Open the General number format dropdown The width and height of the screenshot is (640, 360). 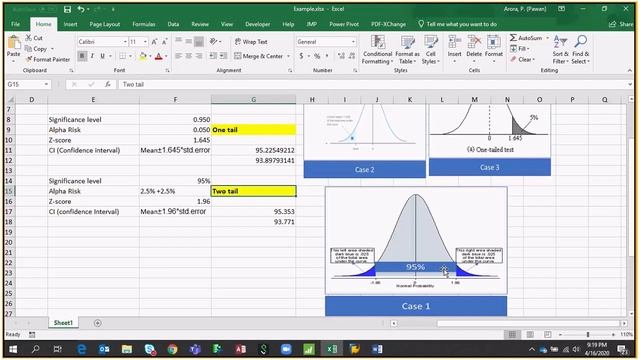353,42
